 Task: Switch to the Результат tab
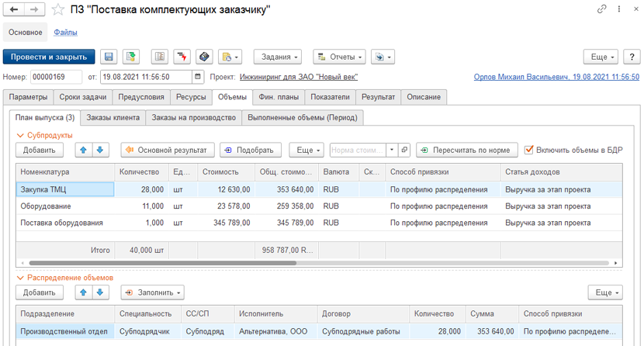(x=379, y=97)
